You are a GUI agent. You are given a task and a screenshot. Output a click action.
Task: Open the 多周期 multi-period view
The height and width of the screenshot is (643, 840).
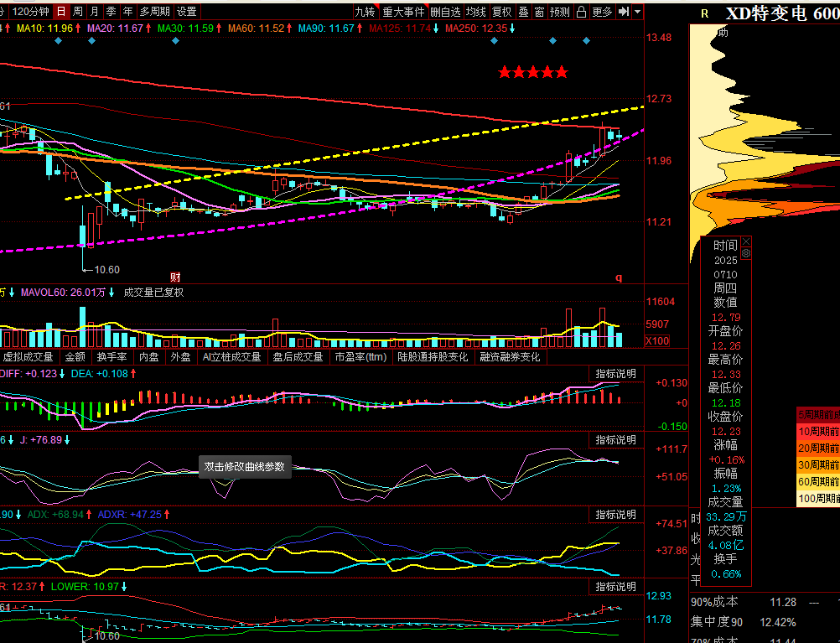tap(154, 11)
